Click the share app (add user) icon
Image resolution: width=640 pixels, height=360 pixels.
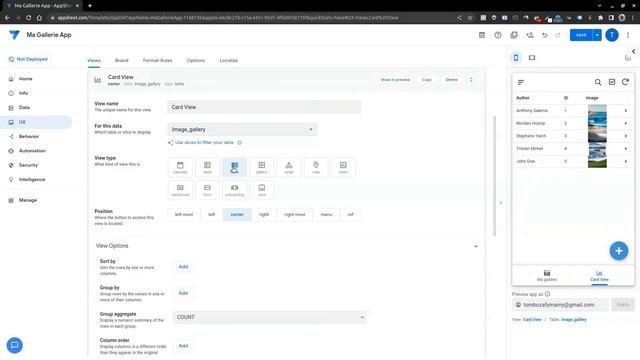tap(530, 35)
